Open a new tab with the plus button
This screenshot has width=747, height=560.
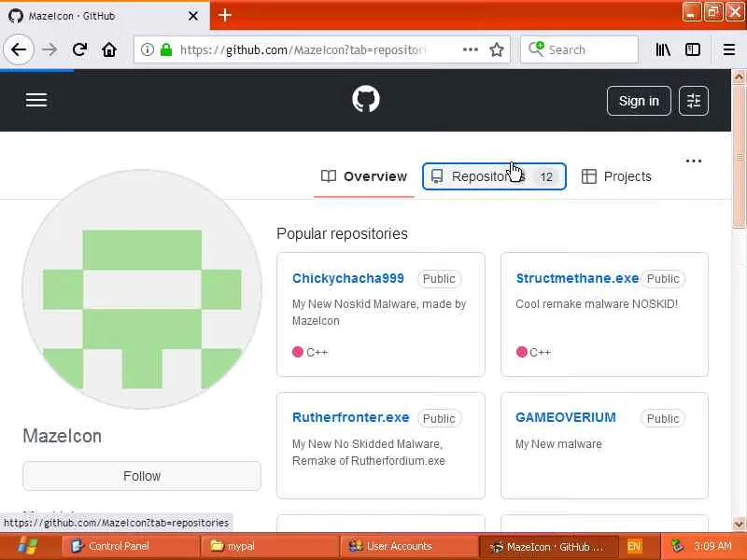225,15
